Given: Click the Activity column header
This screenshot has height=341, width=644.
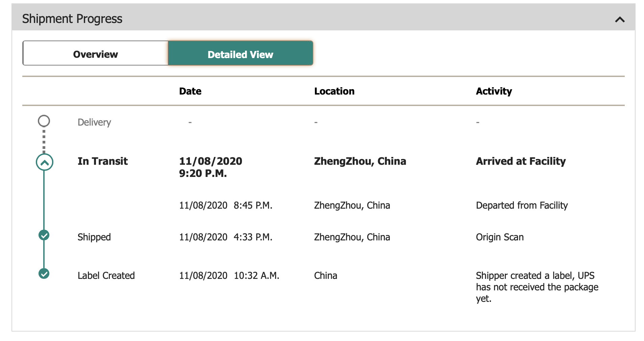Looking at the screenshot, I should 494,91.
